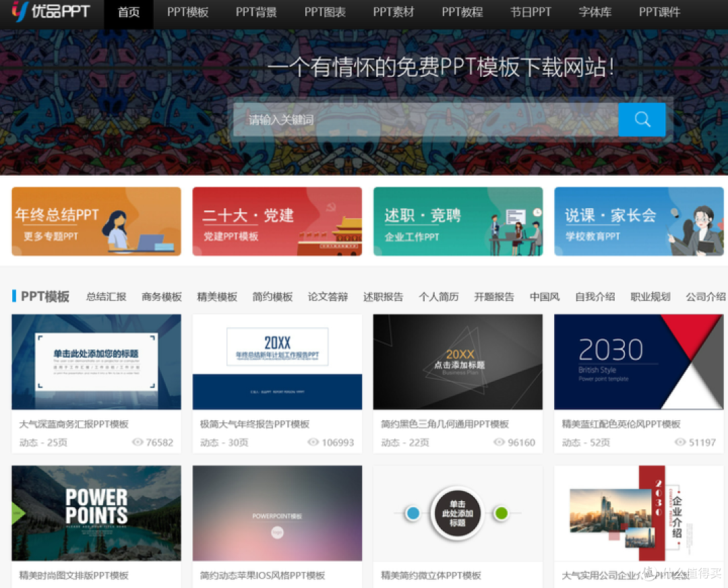Select the 职业规划 category link
Viewport: 728px width, 588px height.
click(650, 297)
